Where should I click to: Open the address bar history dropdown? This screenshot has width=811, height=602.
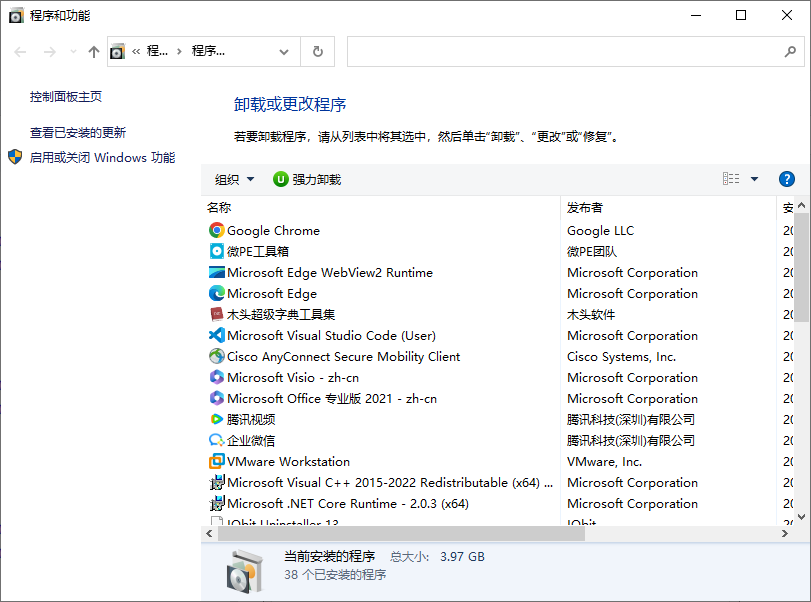click(283, 52)
